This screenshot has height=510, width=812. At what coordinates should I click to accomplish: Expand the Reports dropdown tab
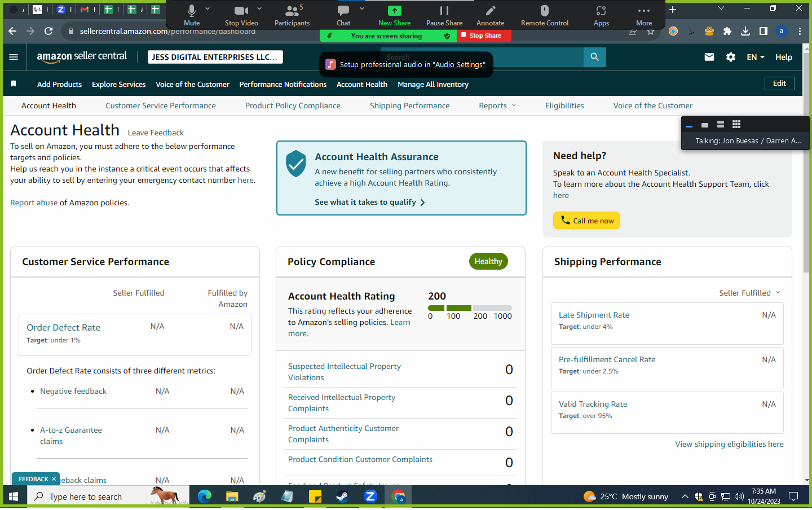pyautogui.click(x=497, y=105)
